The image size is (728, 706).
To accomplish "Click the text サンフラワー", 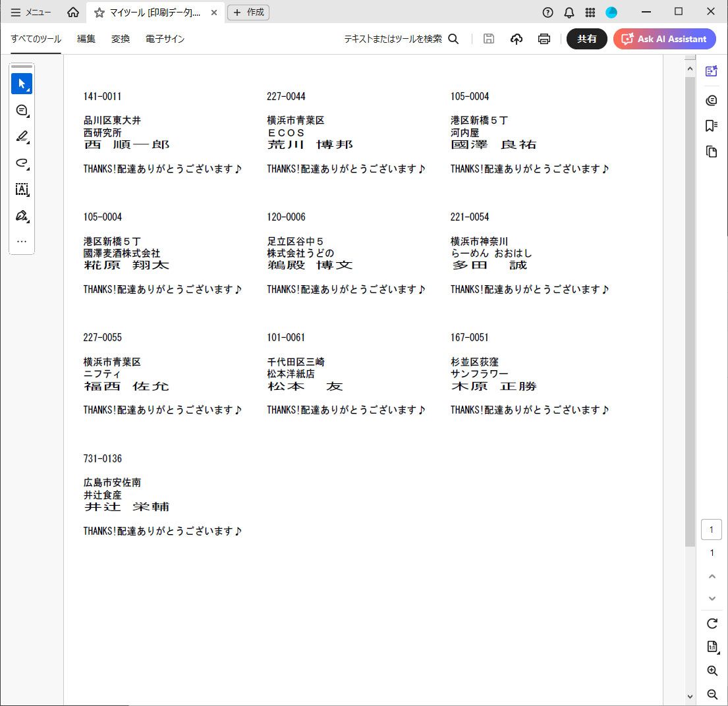I will coord(479,373).
